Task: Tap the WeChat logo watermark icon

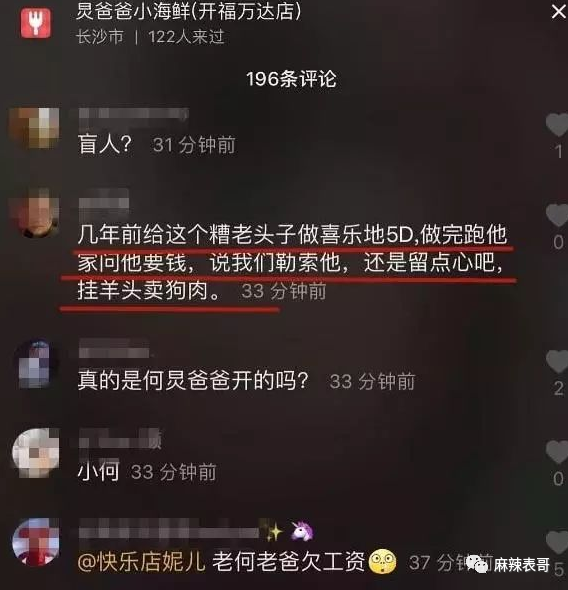Action: tap(477, 564)
